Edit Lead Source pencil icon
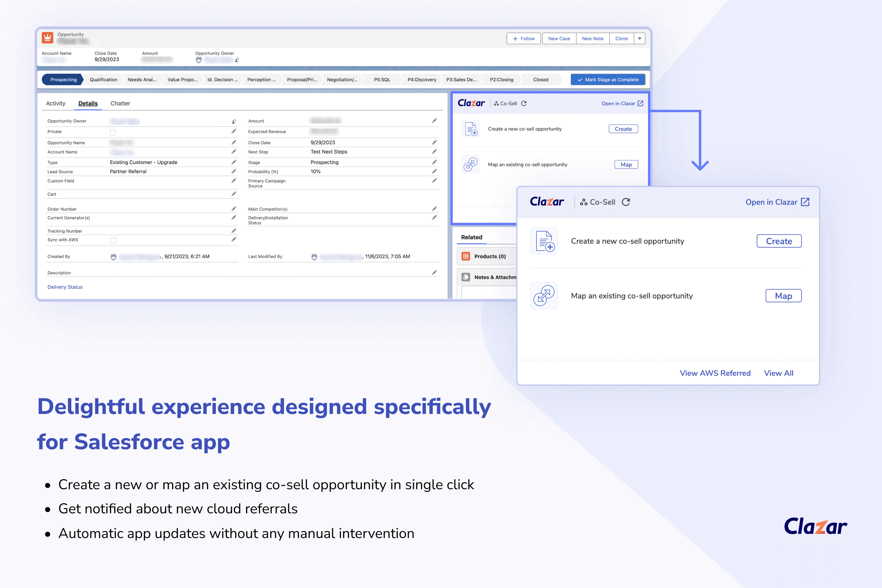 (234, 171)
